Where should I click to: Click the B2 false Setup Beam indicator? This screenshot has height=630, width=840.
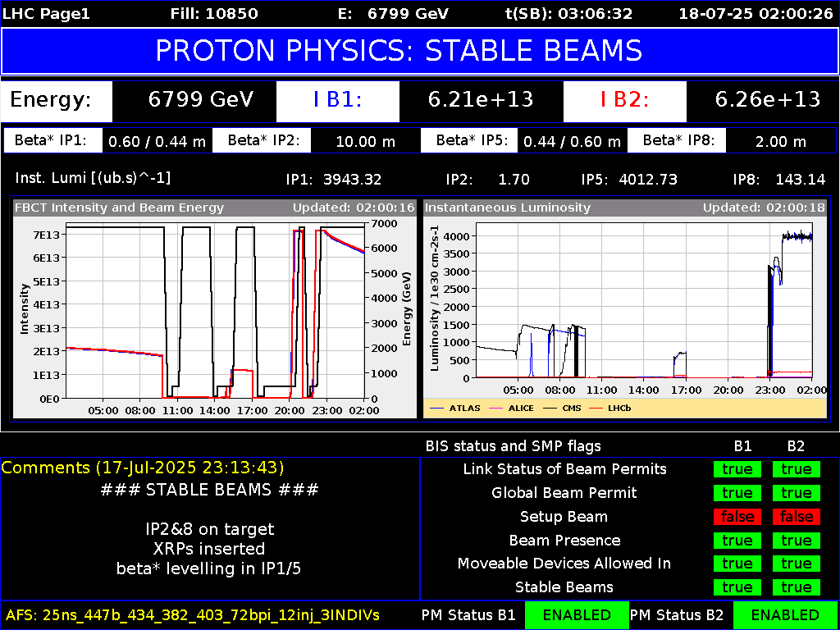point(796,517)
